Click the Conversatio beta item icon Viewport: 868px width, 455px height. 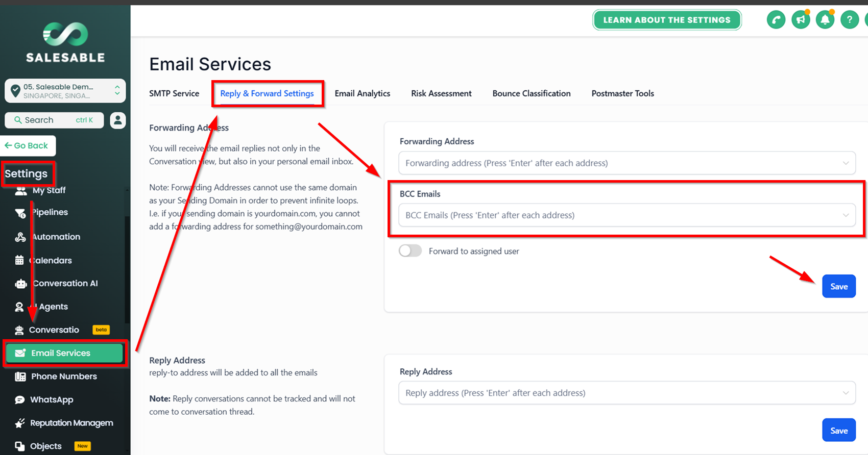click(19, 330)
